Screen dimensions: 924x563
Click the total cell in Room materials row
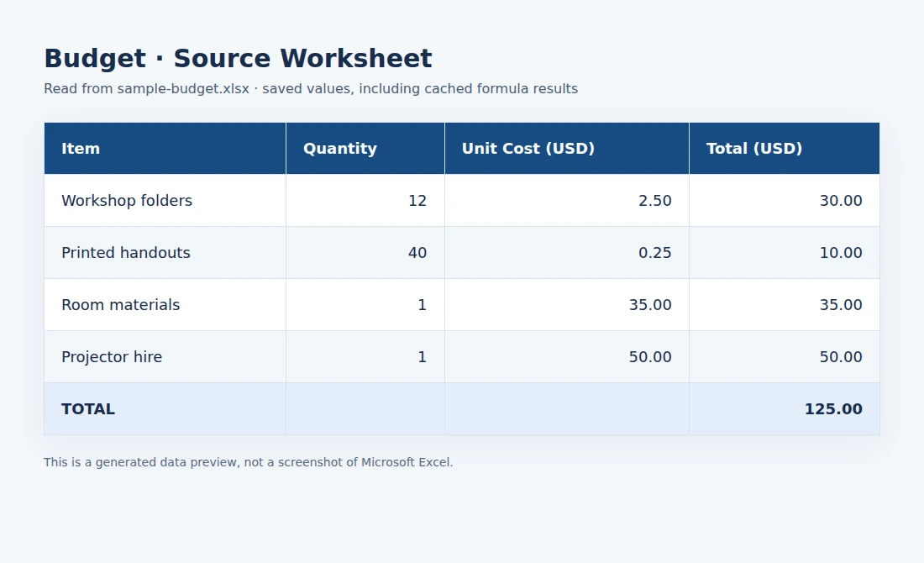click(785, 305)
